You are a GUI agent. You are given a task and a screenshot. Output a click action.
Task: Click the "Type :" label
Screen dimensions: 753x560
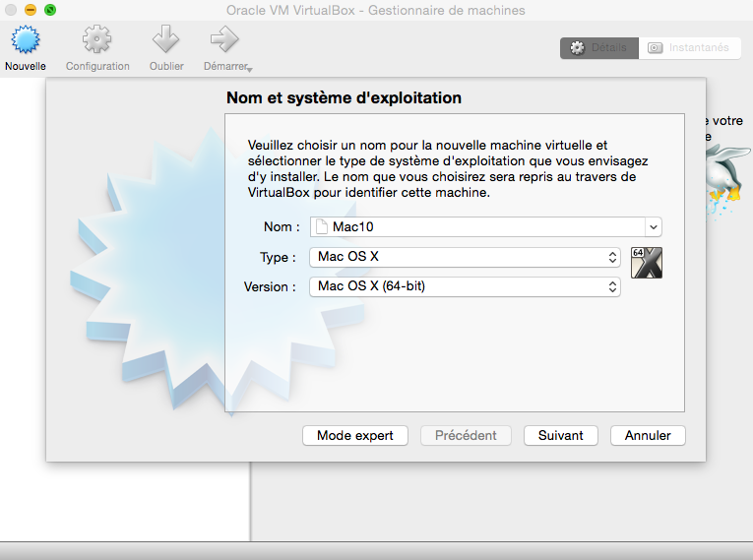(x=278, y=258)
